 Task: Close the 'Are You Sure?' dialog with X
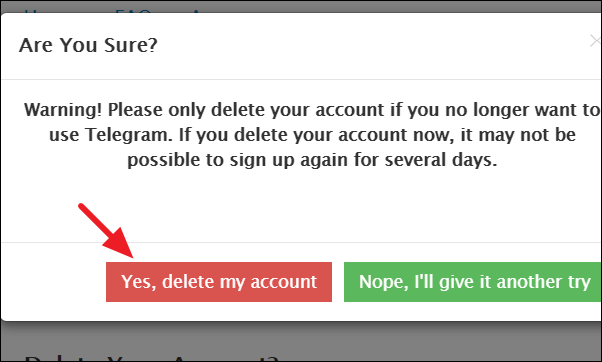(595, 41)
